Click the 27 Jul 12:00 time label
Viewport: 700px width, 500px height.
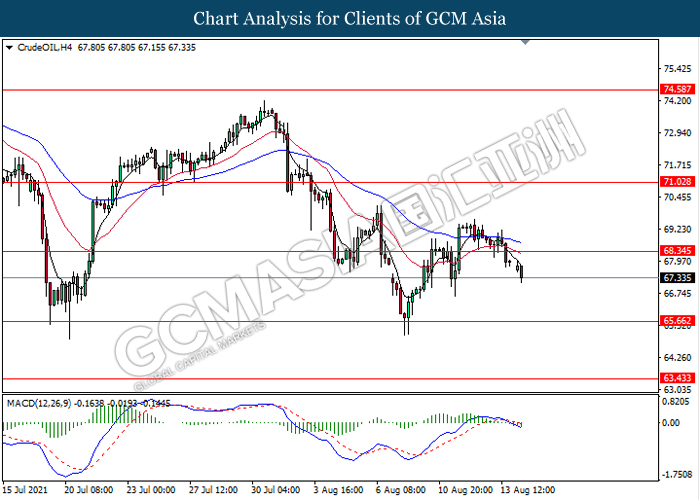(213, 490)
